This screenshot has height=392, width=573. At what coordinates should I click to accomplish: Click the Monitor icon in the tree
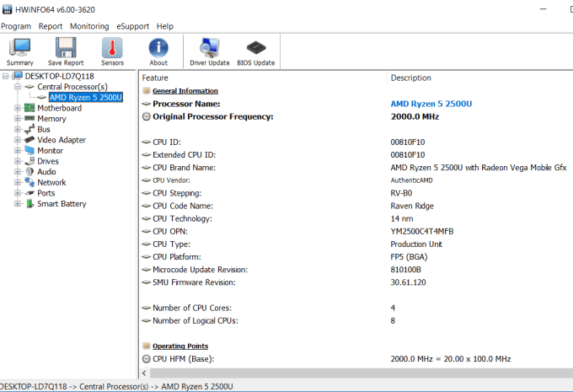(29, 150)
